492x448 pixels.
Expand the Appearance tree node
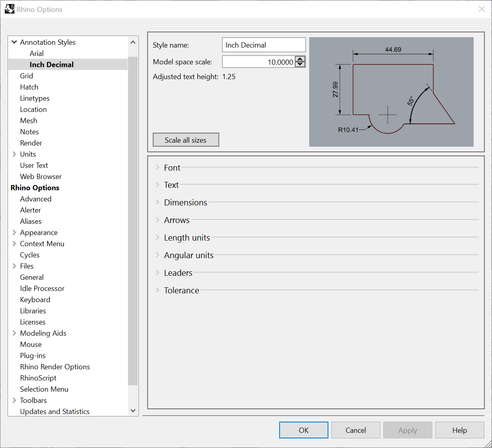[x=14, y=232]
